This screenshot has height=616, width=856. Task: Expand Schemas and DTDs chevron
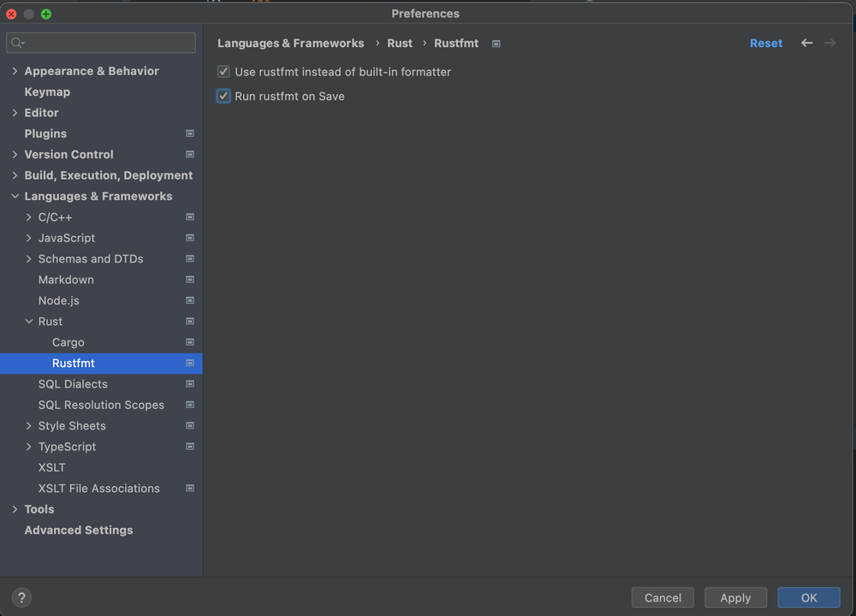pos(29,258)
